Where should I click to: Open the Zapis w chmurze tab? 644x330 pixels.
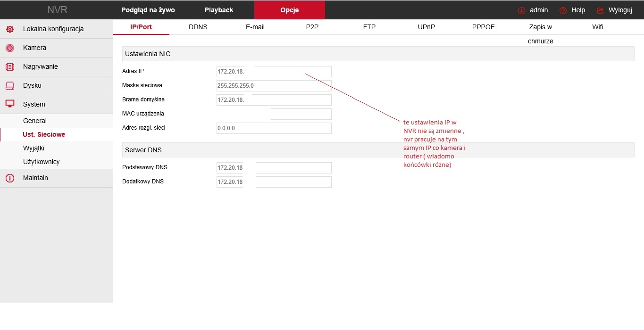[x=541, y=34]
